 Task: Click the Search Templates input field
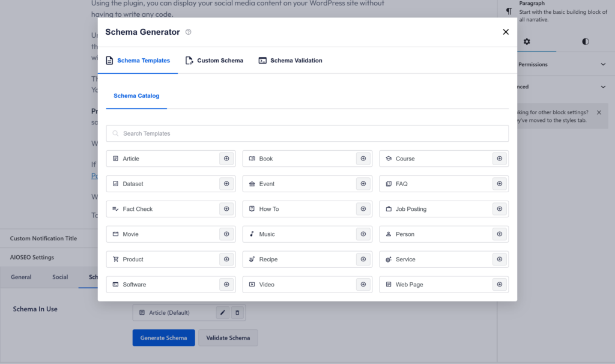pos(307,133)
